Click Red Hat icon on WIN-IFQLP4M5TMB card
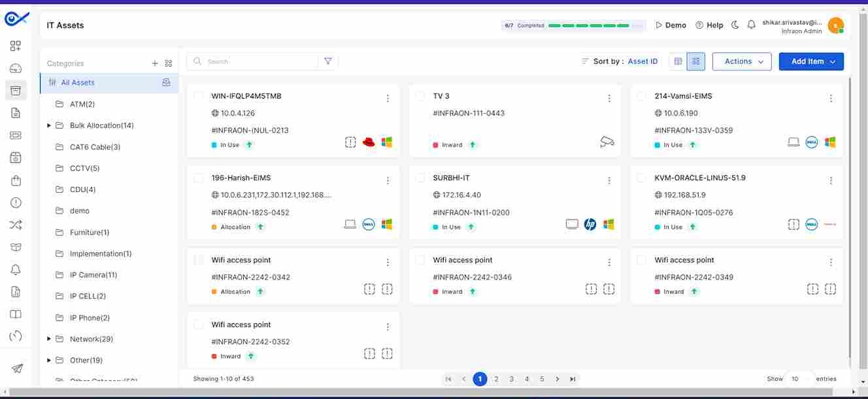This screenshot has height=399, width=868. click(x=369, y=142)
